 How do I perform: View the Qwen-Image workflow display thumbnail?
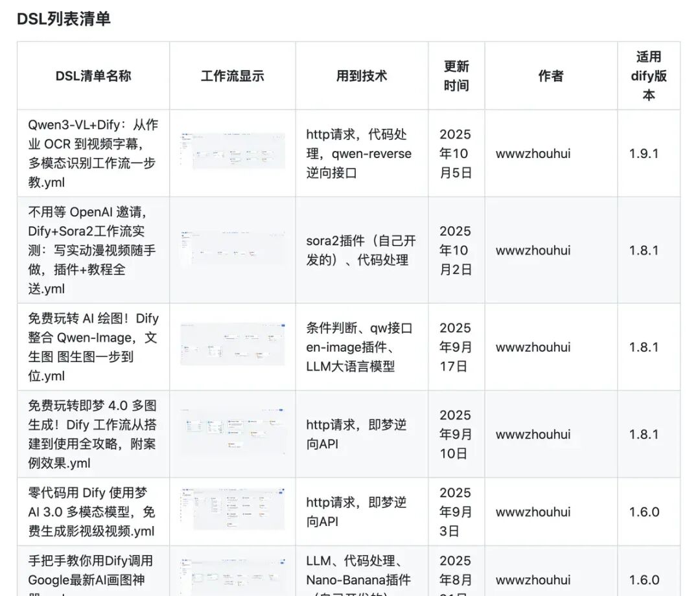[x=232, y=345]
